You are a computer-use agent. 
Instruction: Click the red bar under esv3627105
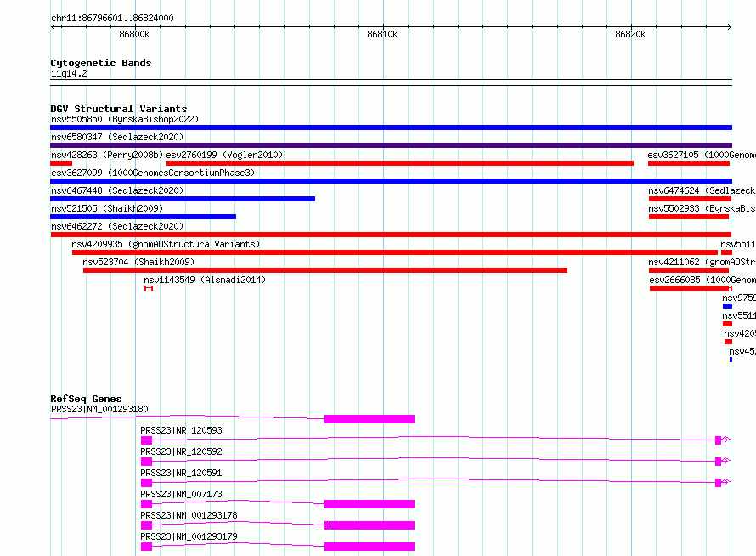coord(689,163)
